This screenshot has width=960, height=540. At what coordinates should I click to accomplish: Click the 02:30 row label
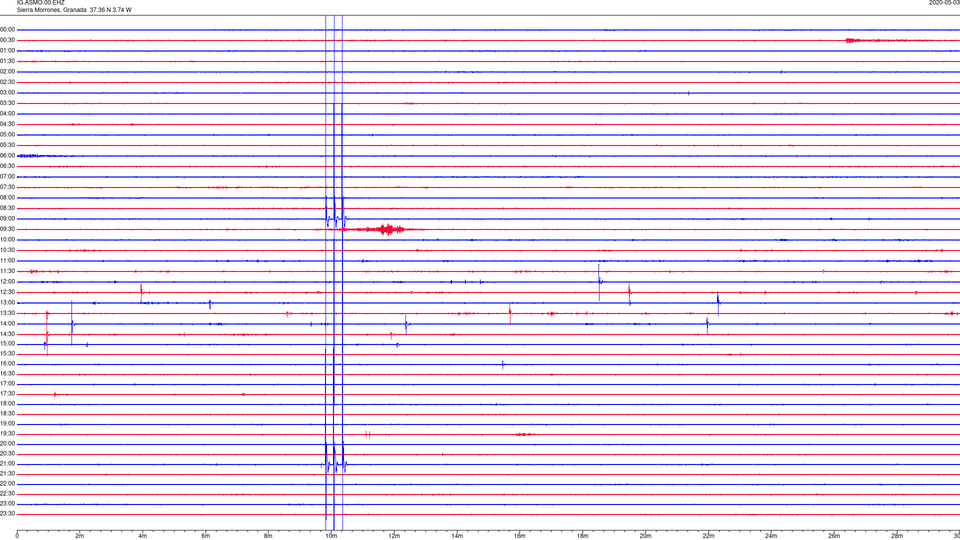point(8,82)
